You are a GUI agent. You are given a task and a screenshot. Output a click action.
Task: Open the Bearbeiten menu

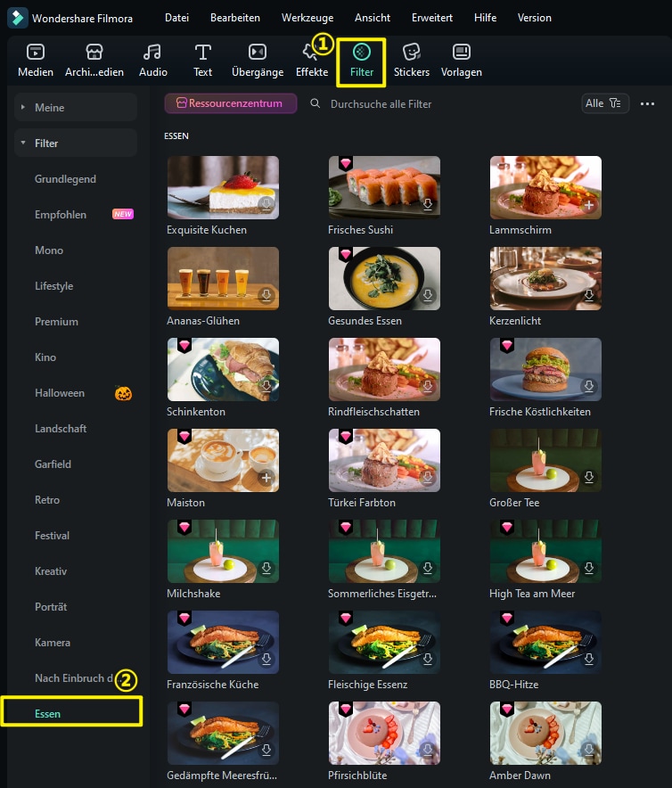pyautogui.click(x=235, y=18)
